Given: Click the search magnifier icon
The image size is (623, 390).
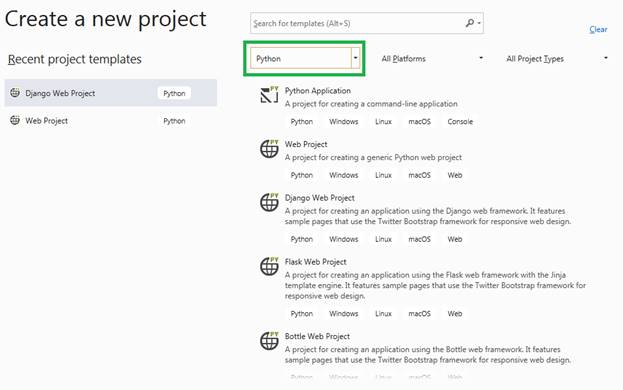Looking at the screenshot, I should click(470, 23).
